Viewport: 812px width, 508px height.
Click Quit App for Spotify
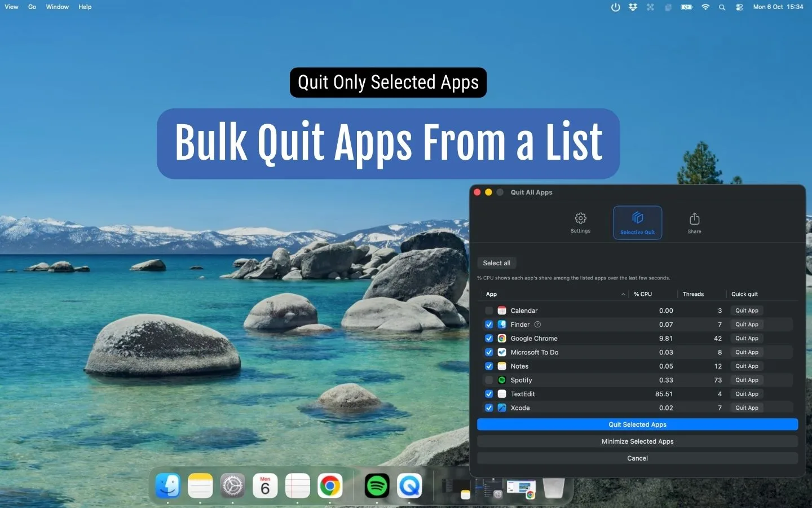point(747,380)
